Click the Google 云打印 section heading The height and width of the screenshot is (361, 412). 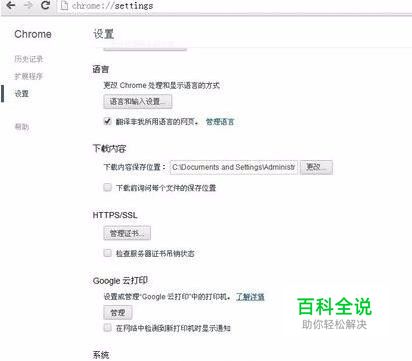120,281
